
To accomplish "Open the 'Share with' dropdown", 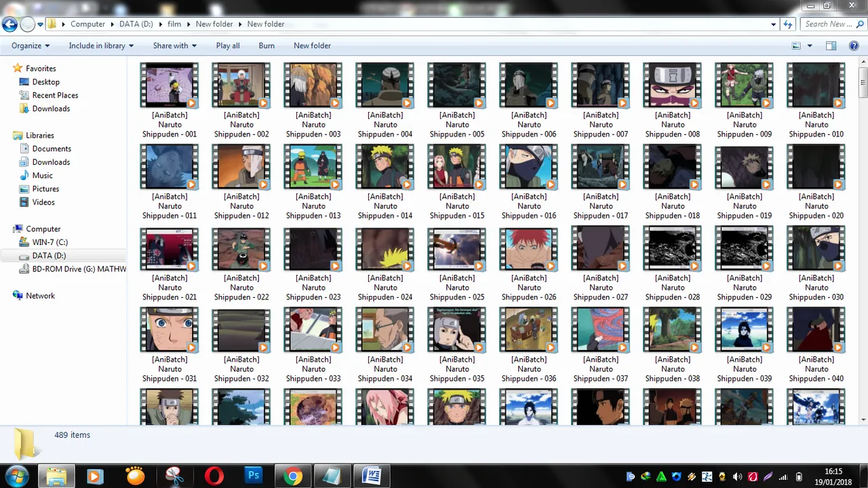I will pyautogui.click(x=174, y=45).
